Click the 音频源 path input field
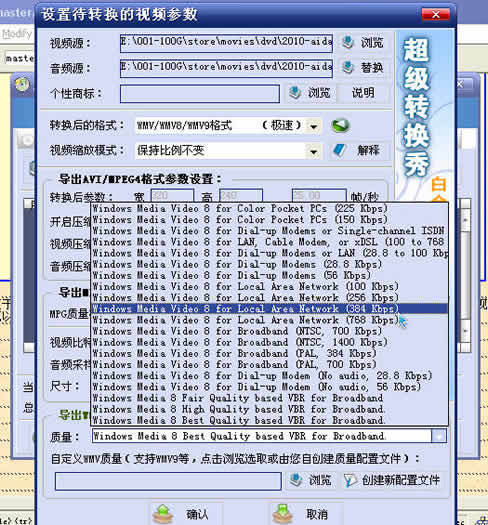 (226, 68)
